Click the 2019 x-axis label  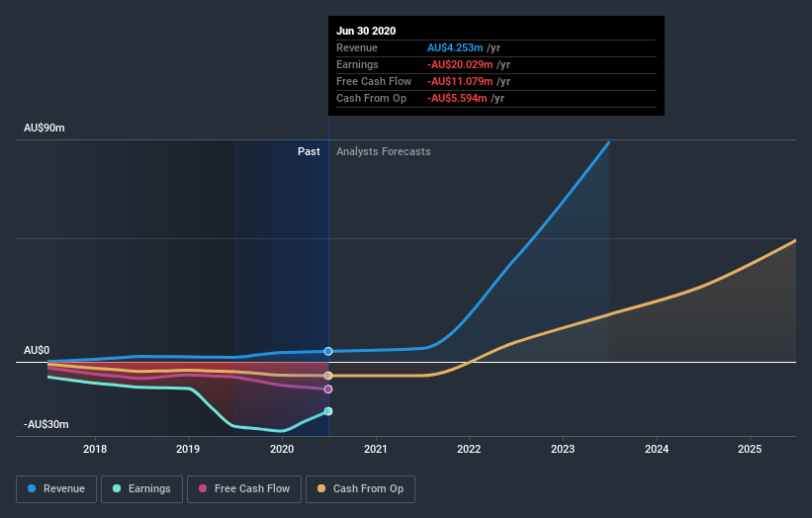pyautogui.click(x=188, y=449)
